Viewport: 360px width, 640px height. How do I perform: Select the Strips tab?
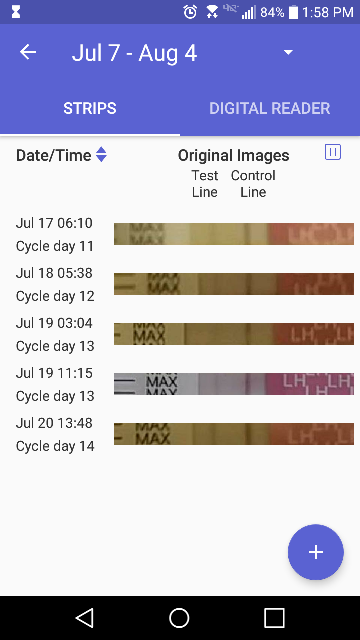90,108
